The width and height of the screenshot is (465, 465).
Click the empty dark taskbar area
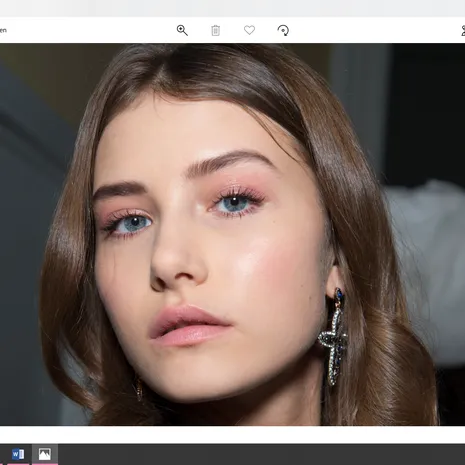point(260,454)
